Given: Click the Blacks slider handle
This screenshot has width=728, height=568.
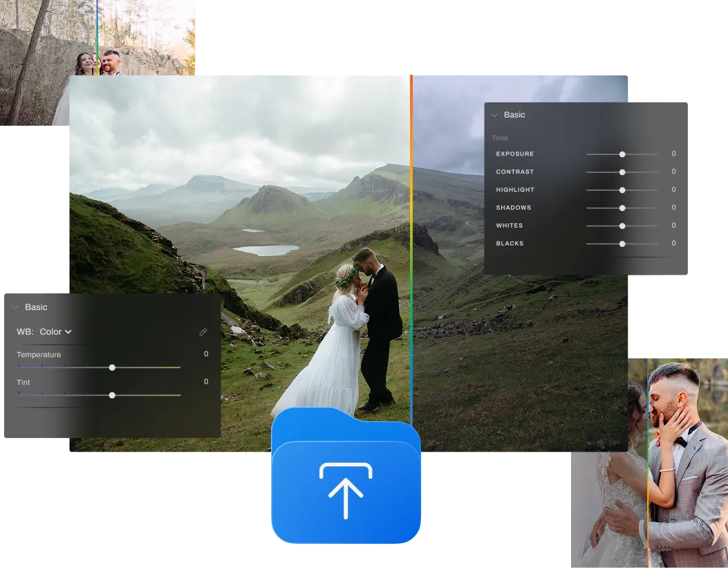Looking at the screenshot, I should [622, 244].
